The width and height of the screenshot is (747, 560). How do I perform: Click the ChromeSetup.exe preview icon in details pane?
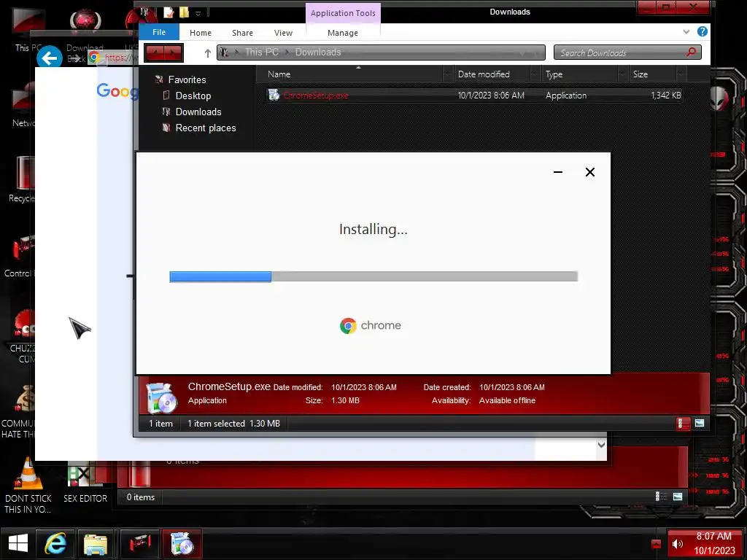click(161, 397)
